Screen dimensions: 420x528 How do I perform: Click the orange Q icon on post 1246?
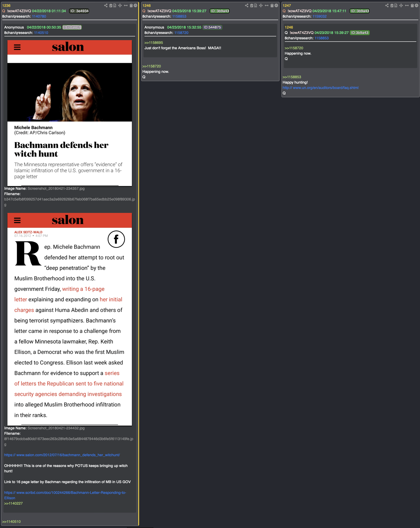[x=144, y=11]
